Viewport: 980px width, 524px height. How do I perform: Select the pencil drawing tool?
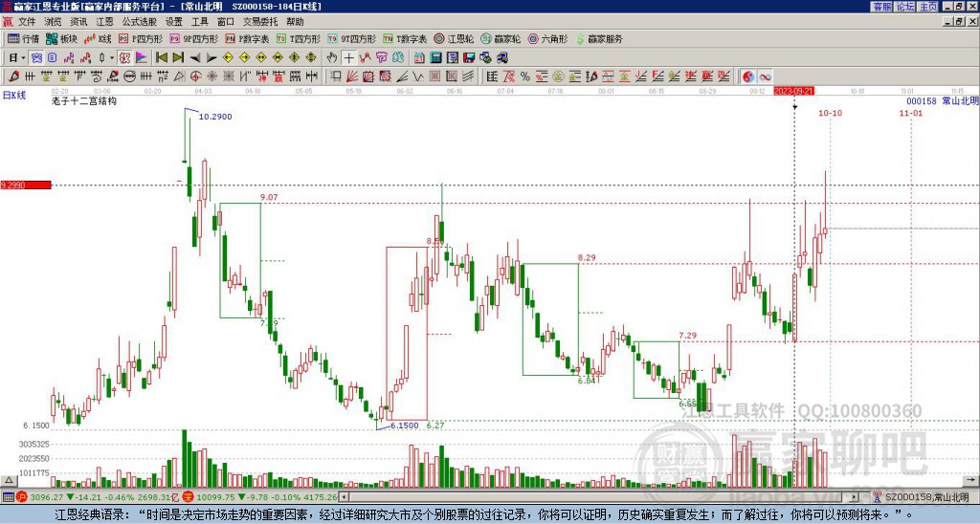pos(13,76)
